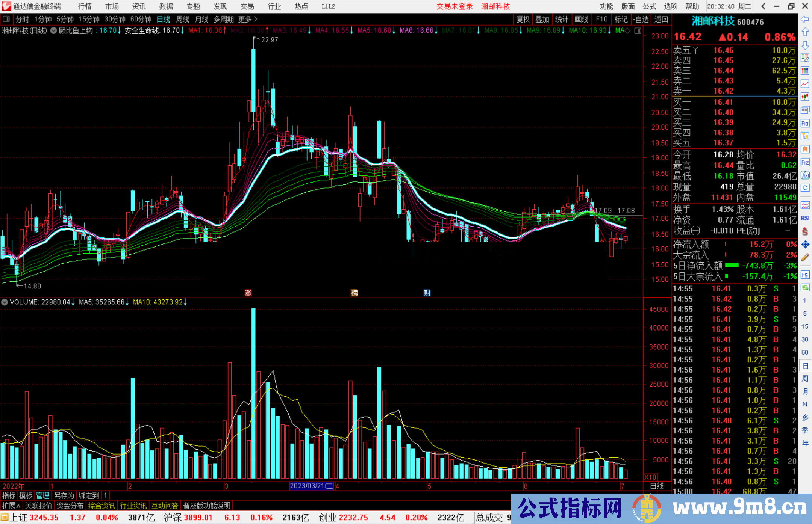Expand the 扩展 panel at the bottom
Image resolution: width=812 pixels, height=524 pixels.
11,506
